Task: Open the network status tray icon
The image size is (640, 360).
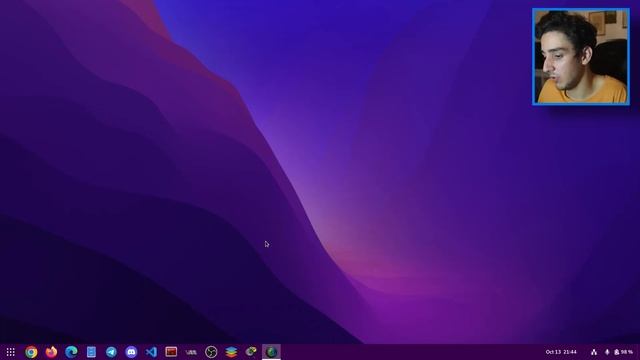Action: point(594,352)
